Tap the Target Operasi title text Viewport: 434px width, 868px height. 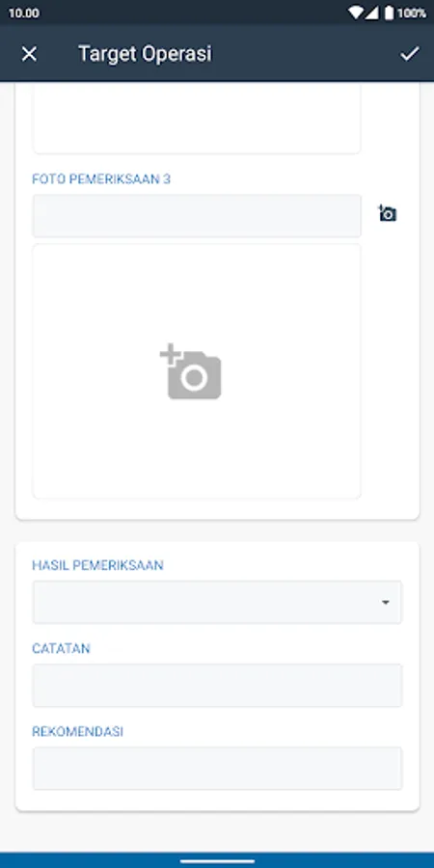[145, 54]
